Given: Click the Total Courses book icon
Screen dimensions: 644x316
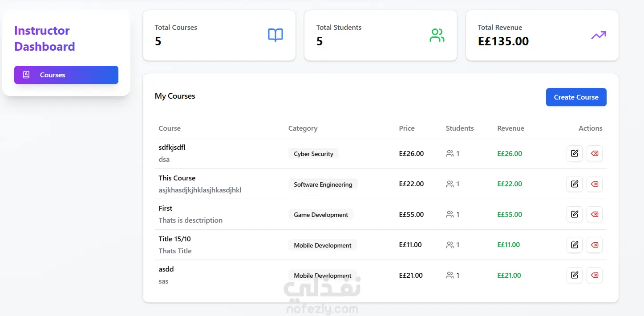Looking at the screenshot, I should (x=275, y=35).
